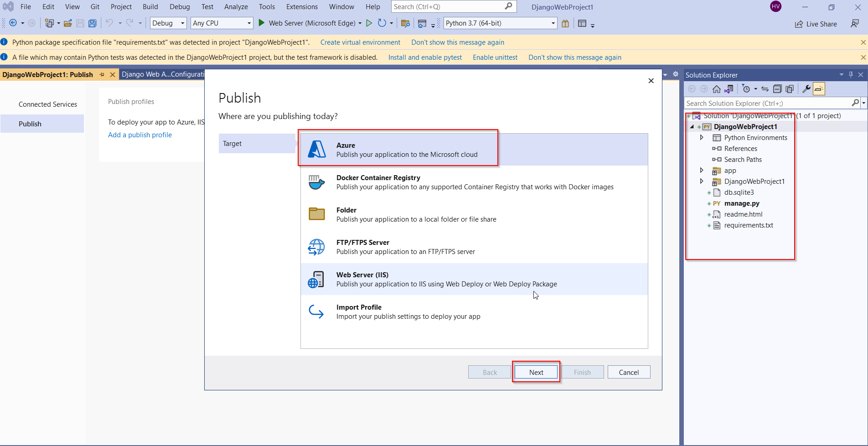
Task: Click the Open File folder icon
Action: [x=68, y=23]
